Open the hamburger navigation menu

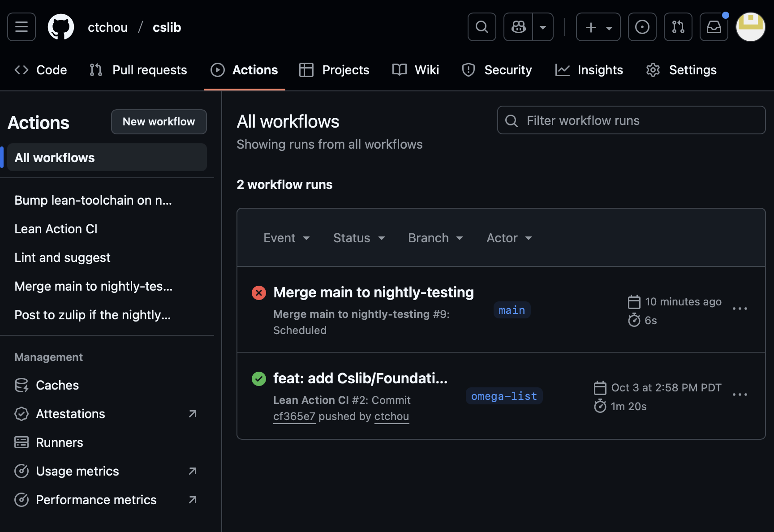pyautogui.click(x=21, y=27)
